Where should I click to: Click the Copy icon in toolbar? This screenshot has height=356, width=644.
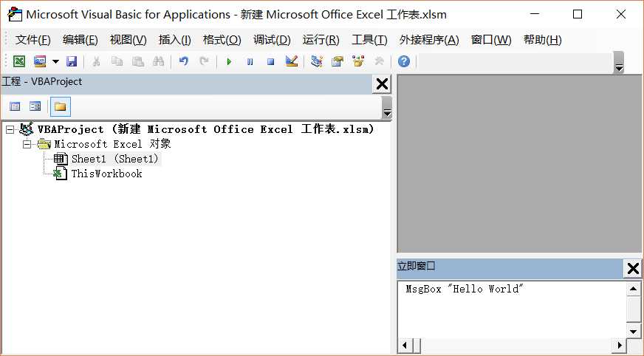coord(117,61)
